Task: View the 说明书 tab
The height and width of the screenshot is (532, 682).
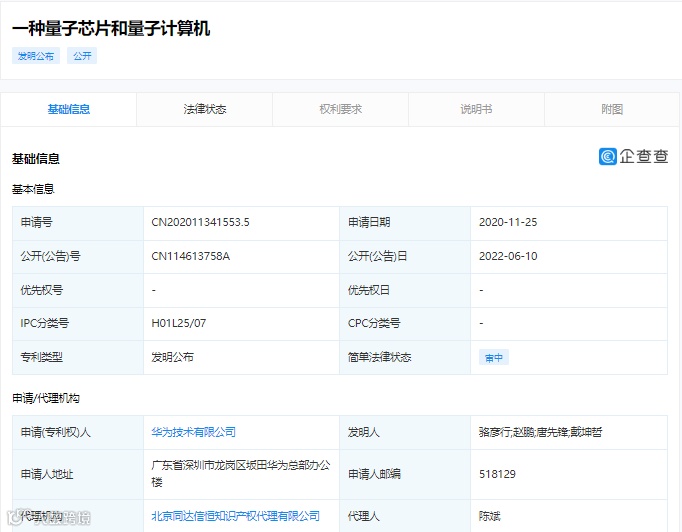Action: coord(476,109)
